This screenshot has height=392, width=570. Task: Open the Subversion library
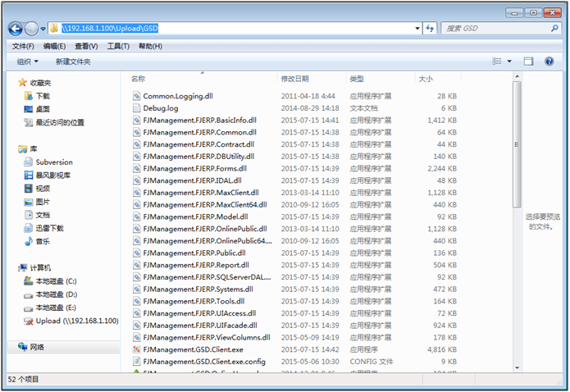click(54, 162)
